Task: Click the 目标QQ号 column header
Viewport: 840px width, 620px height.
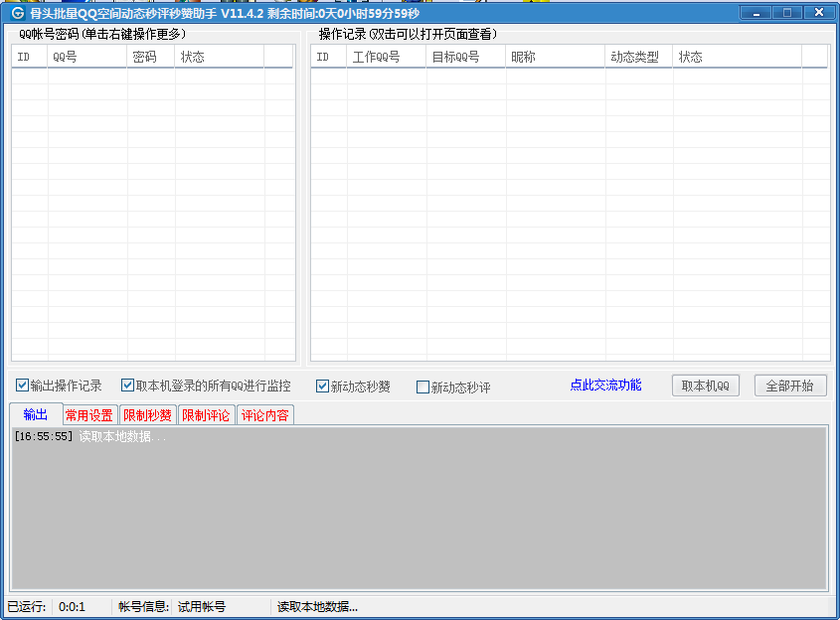Action: click(x=466, y=57)
